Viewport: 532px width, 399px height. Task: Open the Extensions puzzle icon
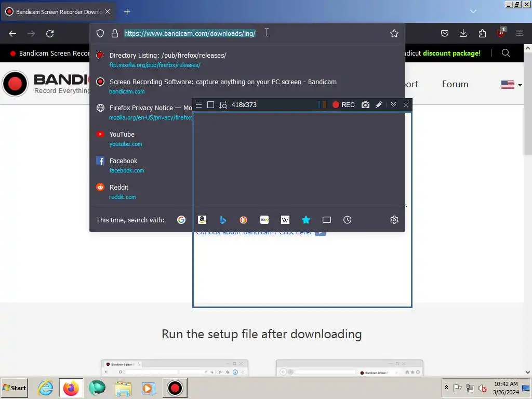click(x=482, y=33)
